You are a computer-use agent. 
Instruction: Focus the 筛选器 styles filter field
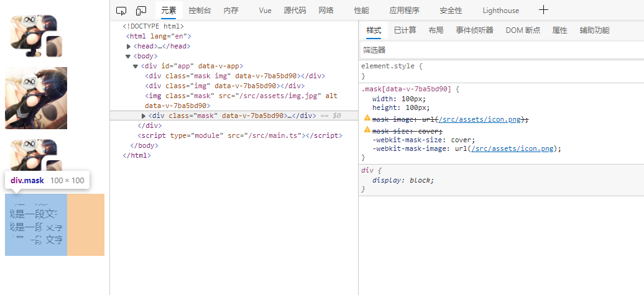pyautogui.click(x=502, y=50)
